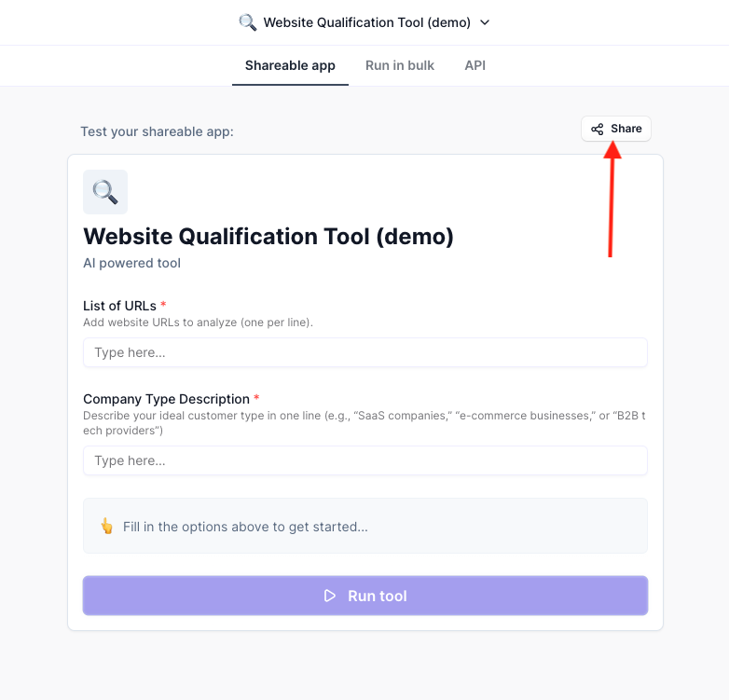Viewport: 729px width, 700px height.
Task: Click the List of URLs label
Action: 119,306
